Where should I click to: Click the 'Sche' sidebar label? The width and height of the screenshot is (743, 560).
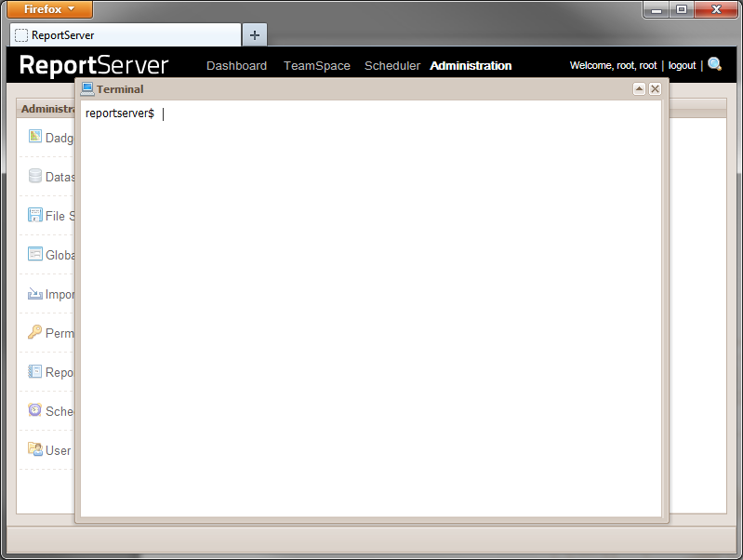[60, 411]
